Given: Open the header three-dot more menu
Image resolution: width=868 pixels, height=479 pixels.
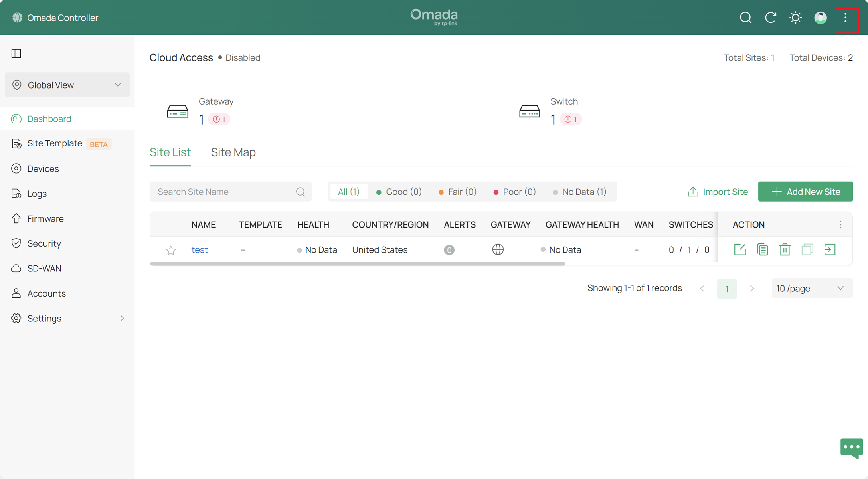Looking at the screenshot, I should [846, 18].
